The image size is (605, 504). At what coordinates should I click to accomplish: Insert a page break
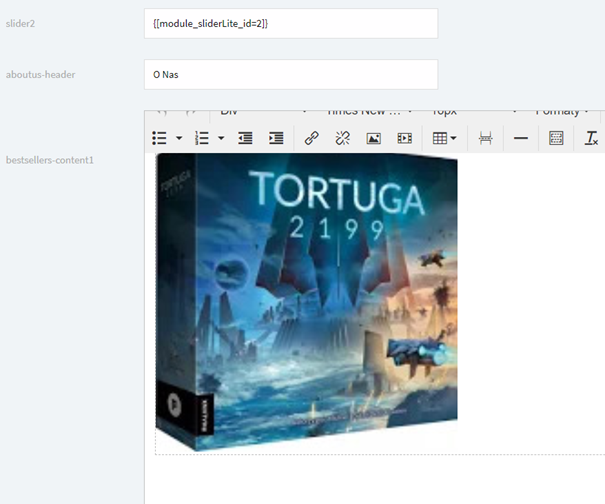(x=485, y=138)
